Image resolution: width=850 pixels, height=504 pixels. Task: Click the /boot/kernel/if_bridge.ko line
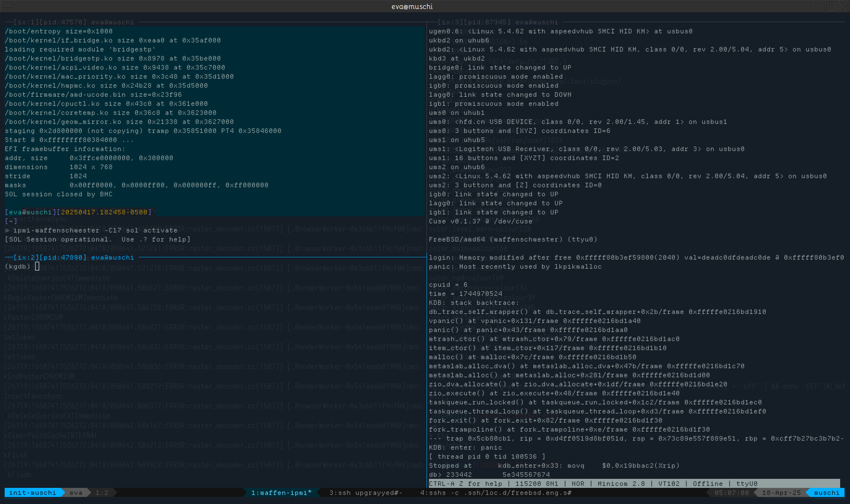113,40
